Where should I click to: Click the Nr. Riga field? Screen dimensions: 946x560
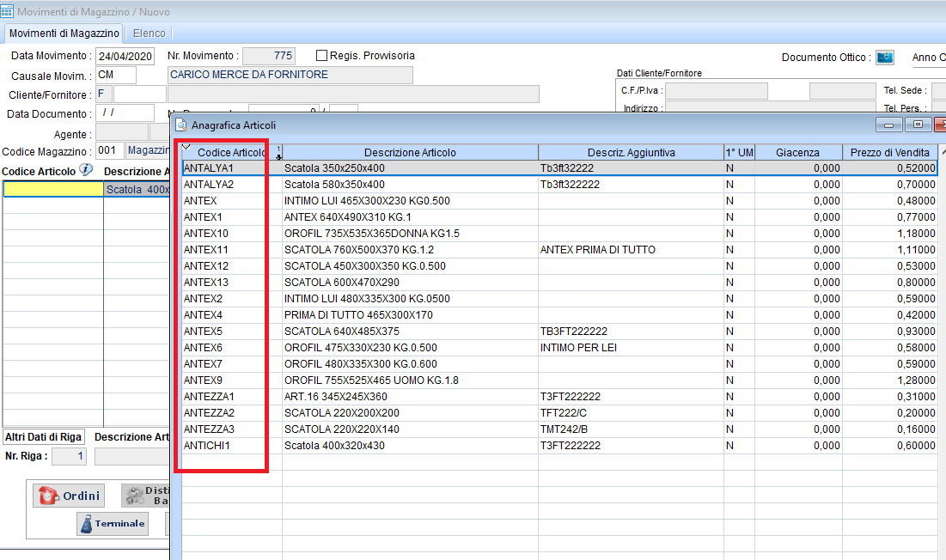click(x=70, y=456)
